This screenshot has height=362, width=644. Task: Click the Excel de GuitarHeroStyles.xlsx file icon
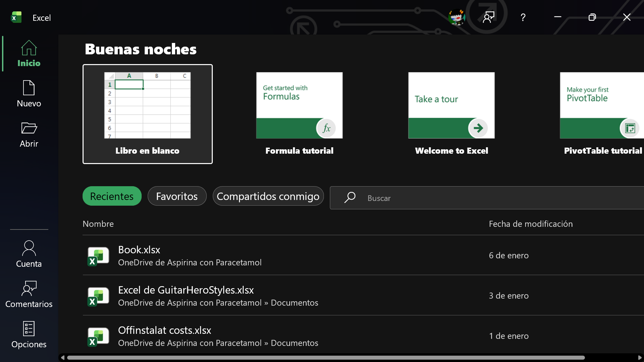(98, 296)
